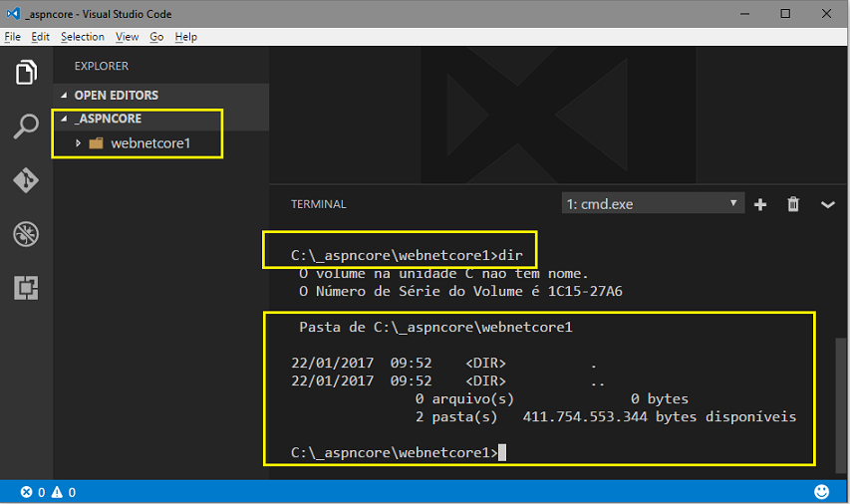
Task: Collapse the OPEN EDITORS section
Action: [64, 96]
